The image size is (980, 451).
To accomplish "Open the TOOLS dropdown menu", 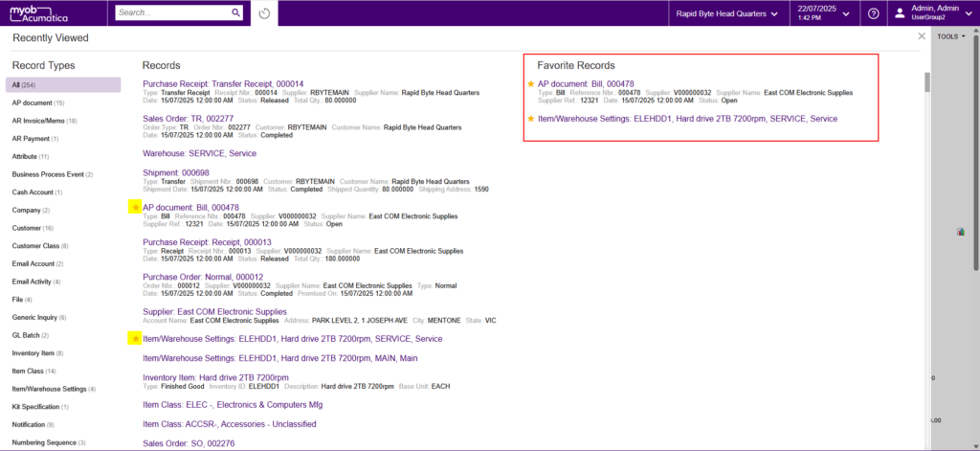I will tap(950, 37).
